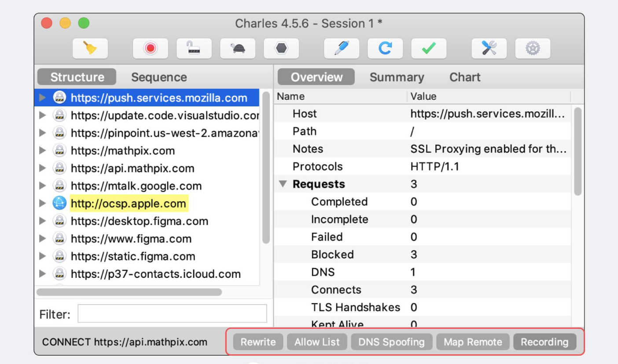Select the p37-contacts.icloud.com host row
This screenshot has width=618, height=364.
point(147,273)
